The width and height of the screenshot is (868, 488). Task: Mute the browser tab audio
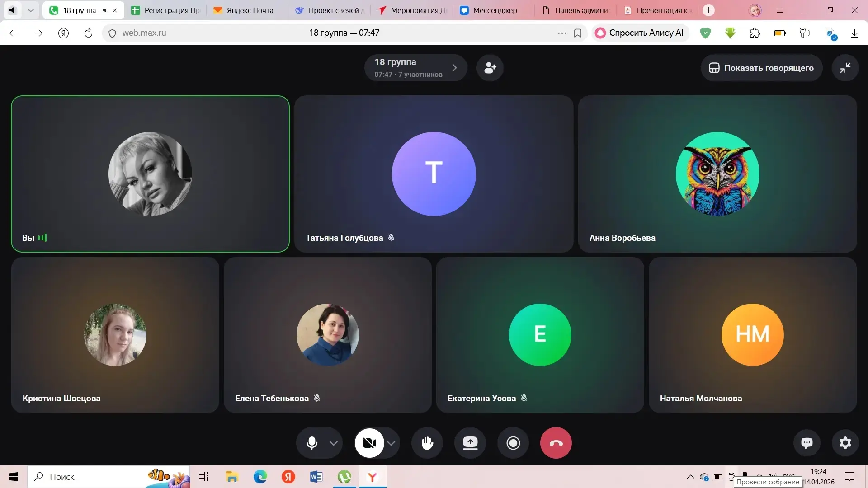[x=105, y=10]
